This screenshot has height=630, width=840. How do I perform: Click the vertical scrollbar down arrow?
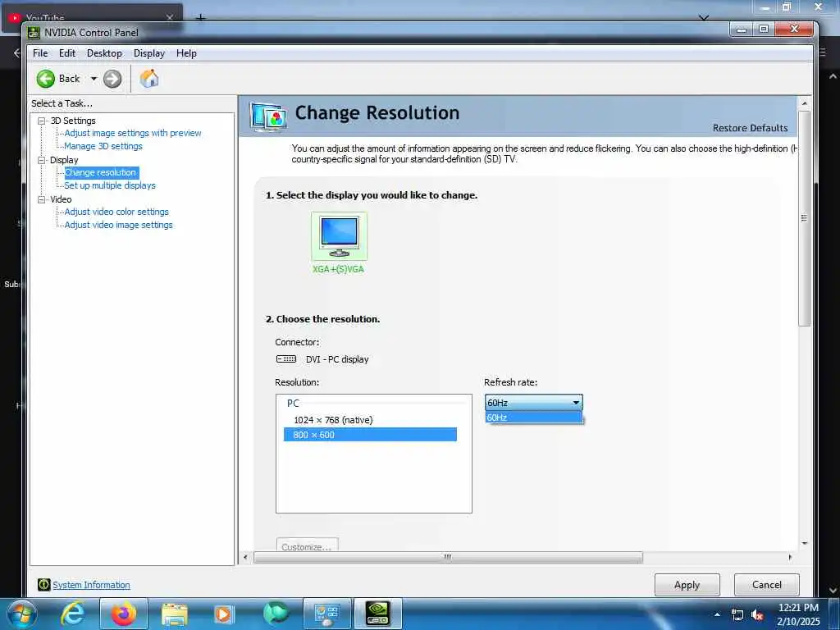tap(804, 543)
